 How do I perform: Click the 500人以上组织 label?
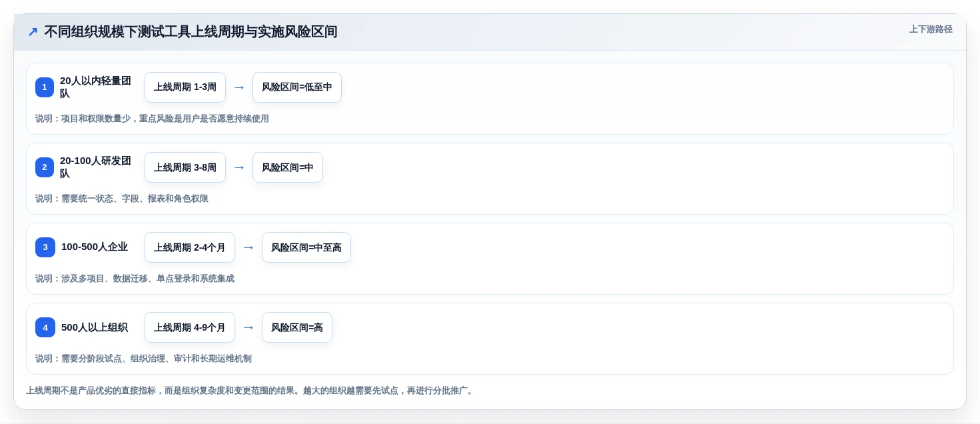[95, 327]
